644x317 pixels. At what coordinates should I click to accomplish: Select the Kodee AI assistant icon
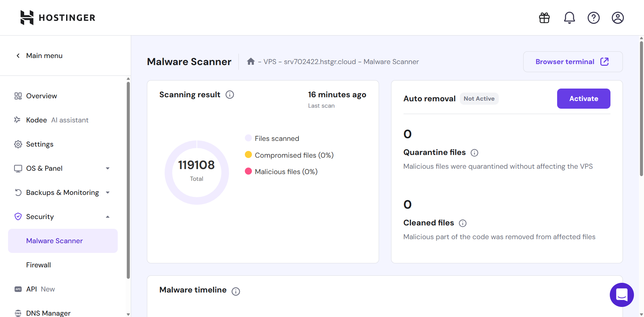(18, 120)
